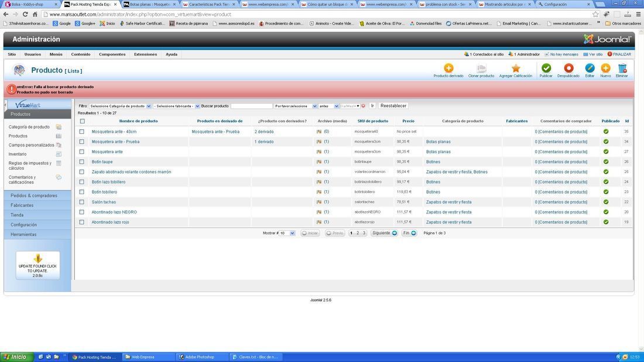The image size is (644, 362).
Task: Click the Inventario sidebar icon
Action: pos(59,154)
